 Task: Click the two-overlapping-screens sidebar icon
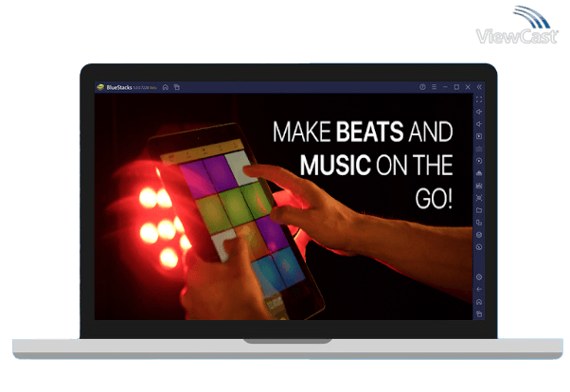pyautogui.click(x=479, y=223)
